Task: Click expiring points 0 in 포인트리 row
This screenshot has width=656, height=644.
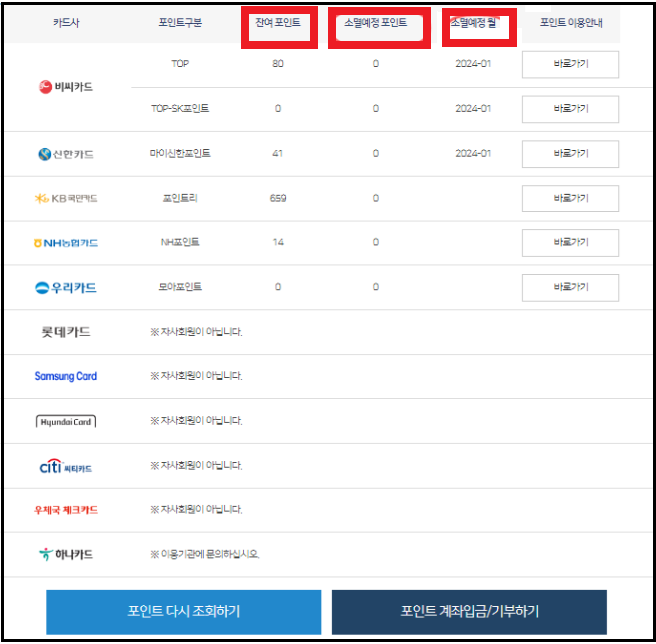Action: tap(376, 198)
